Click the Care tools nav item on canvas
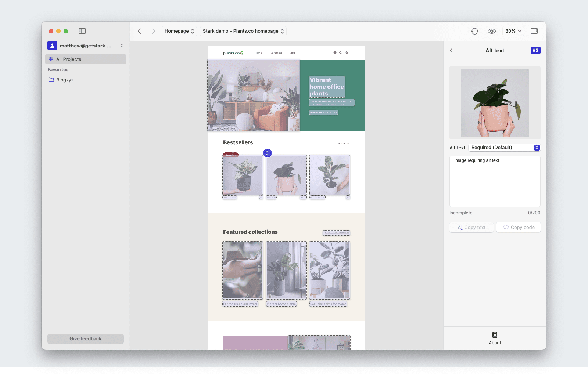The height and width of the screenshot is (377, 588). point(276,53)
